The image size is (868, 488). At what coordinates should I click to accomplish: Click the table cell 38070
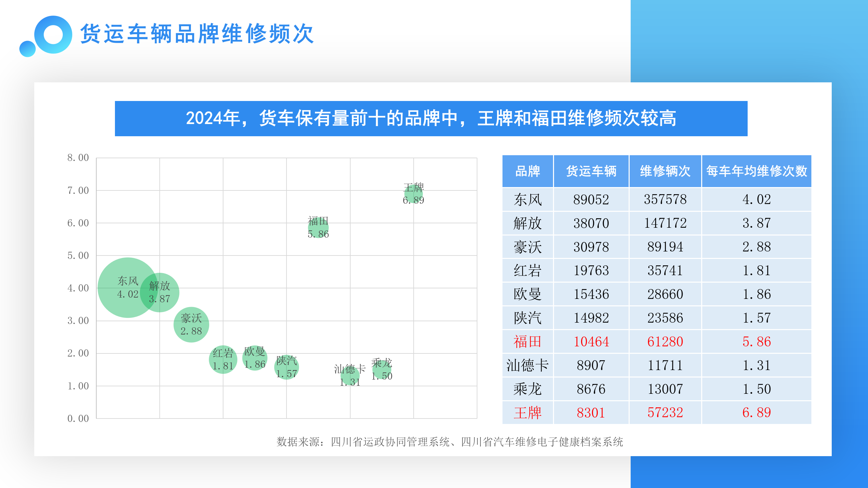coord(591,223)
